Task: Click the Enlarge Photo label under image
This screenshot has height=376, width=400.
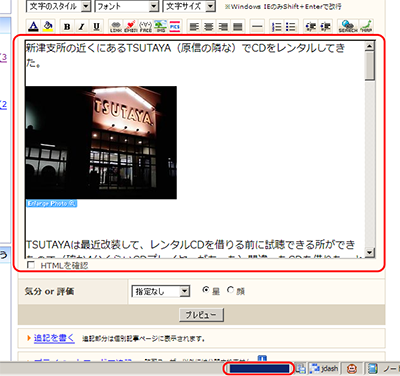Action: tap(52, 203)
